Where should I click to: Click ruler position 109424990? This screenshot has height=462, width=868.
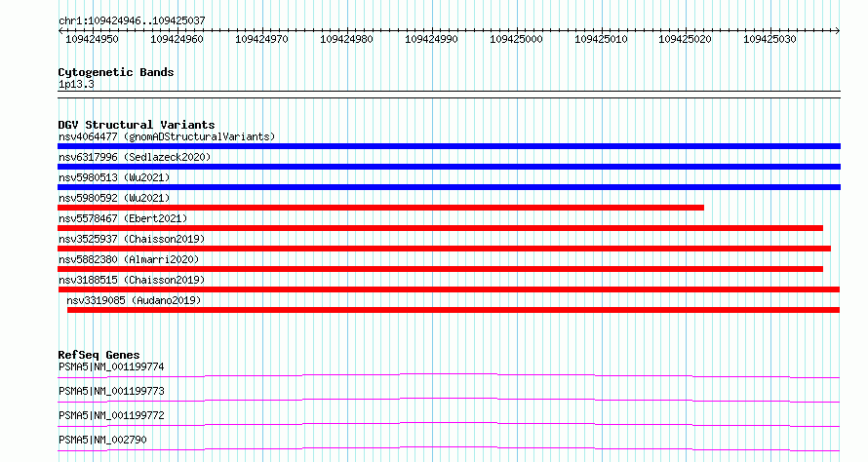431,39
